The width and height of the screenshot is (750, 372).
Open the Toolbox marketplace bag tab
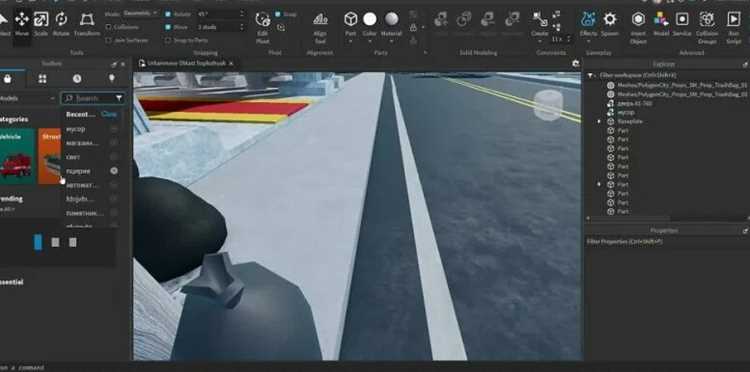coord(8,79)
